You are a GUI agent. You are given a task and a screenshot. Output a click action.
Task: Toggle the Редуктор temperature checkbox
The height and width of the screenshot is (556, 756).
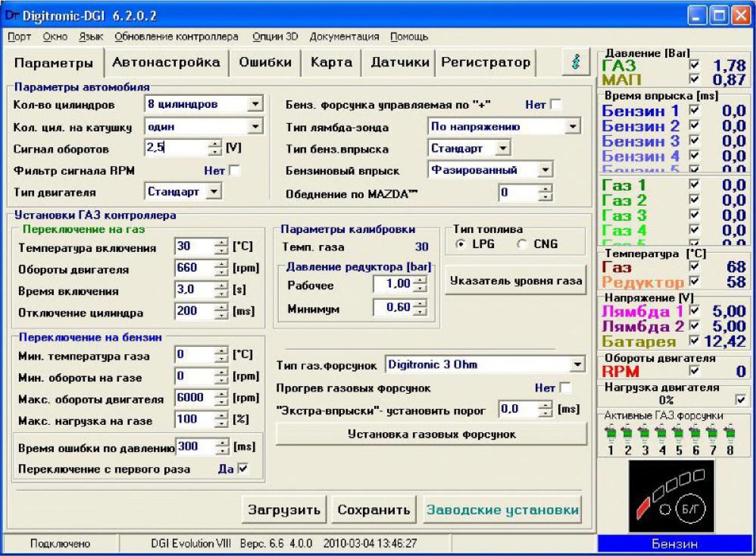(x=694, y=281)
